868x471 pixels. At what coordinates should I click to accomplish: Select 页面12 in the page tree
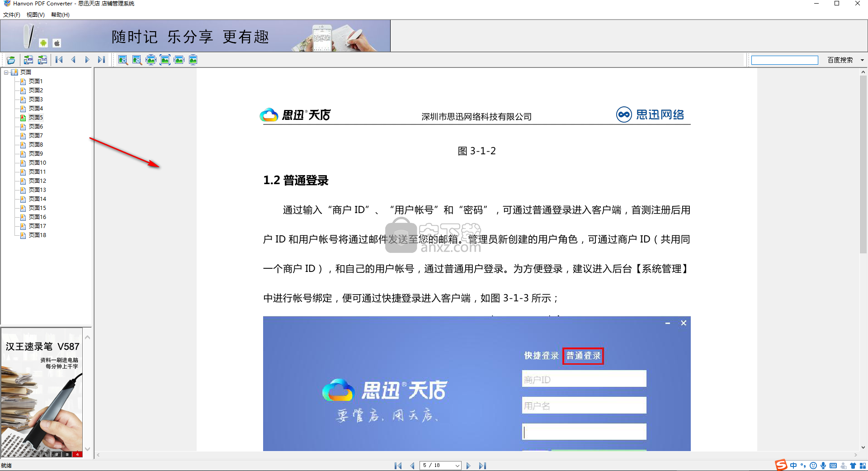pos(37,181)
